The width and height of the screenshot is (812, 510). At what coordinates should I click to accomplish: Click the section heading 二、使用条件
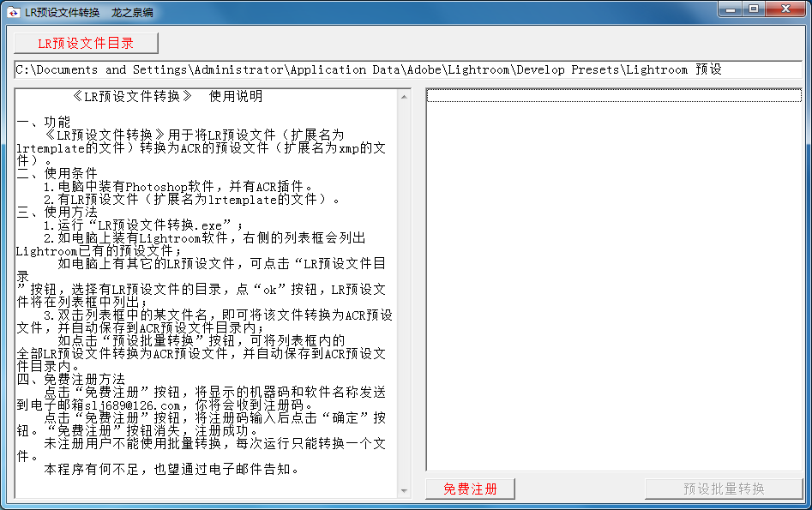tap(57, 173)
